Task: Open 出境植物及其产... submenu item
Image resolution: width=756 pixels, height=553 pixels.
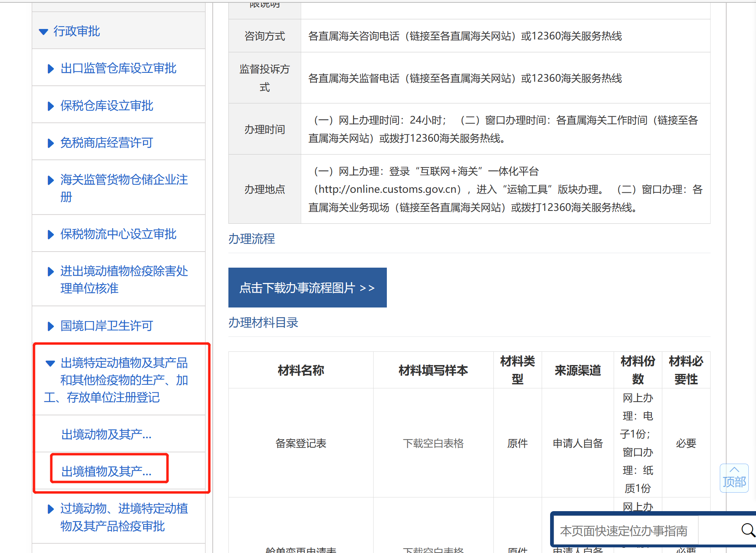Action: (106, 471)
